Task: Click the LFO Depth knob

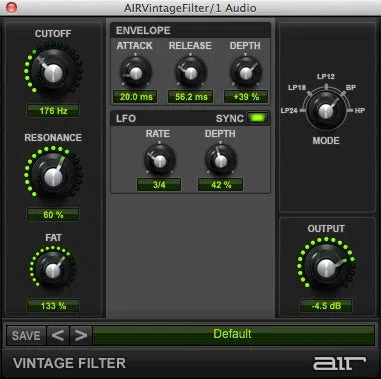Action: [220, 160]
